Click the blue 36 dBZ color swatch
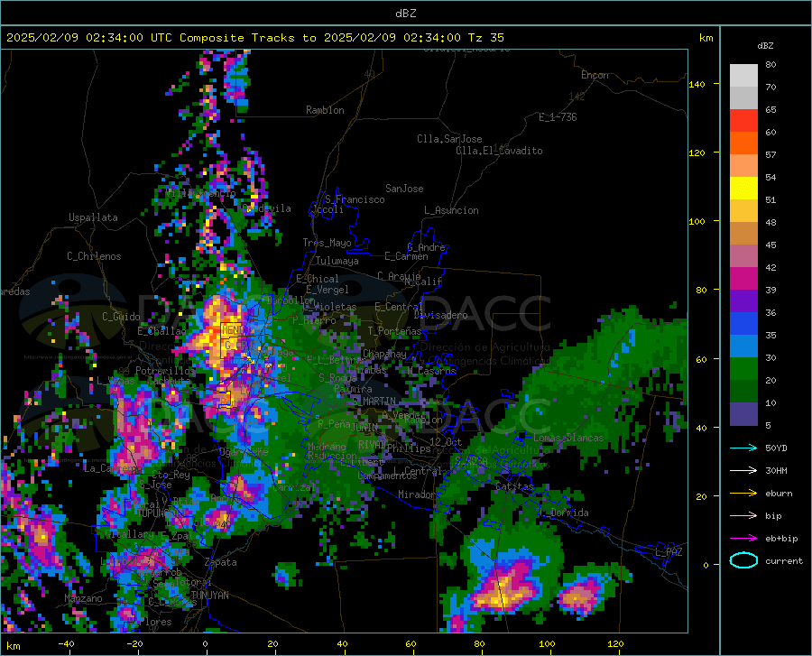The width and height of the screenshot is (812, 656). pyautogui.click(x=743, y=324)
